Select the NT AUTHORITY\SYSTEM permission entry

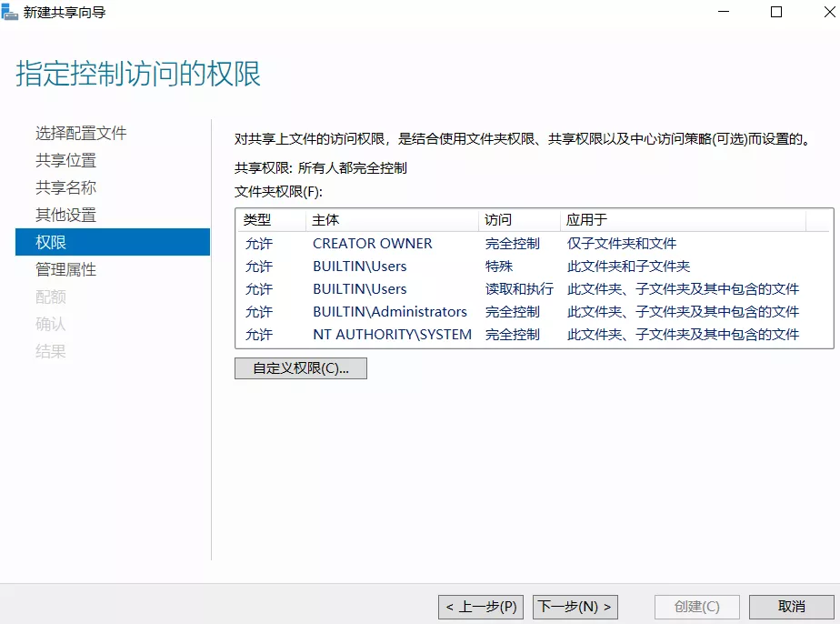click(392, 335)
